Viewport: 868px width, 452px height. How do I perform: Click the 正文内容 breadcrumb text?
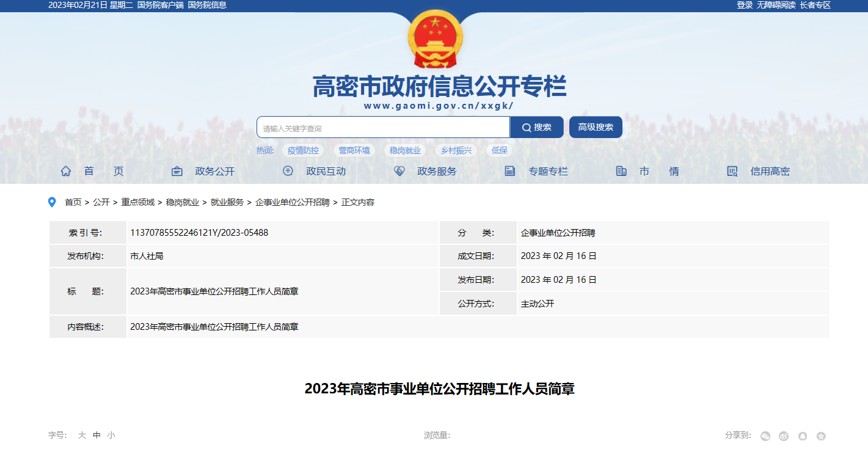358,202
